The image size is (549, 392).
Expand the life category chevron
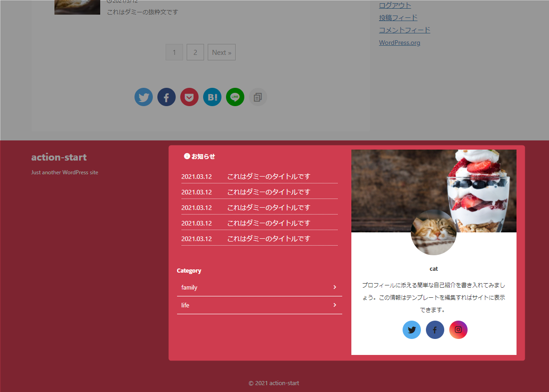click(335, 305)
